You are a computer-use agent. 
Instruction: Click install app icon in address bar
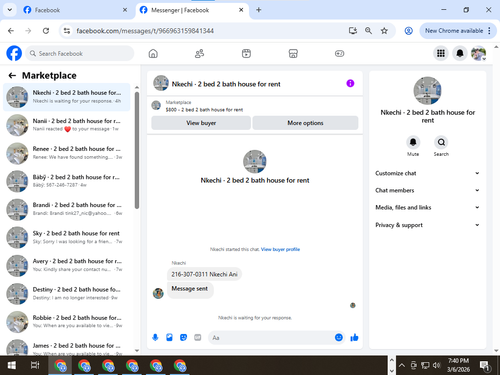pos(353,31)
